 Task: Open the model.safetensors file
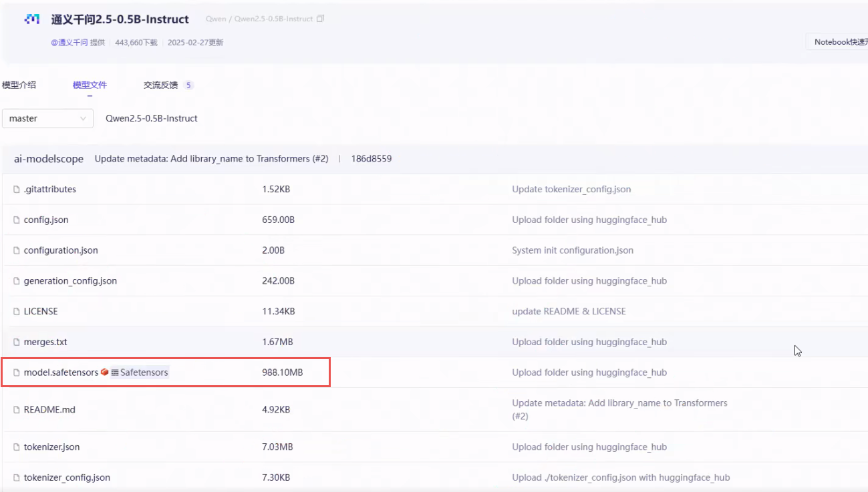coord(61,373)
